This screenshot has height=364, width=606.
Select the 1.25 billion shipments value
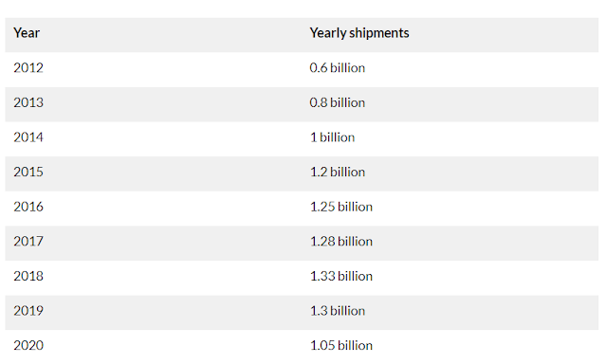[x=341, y=207]
